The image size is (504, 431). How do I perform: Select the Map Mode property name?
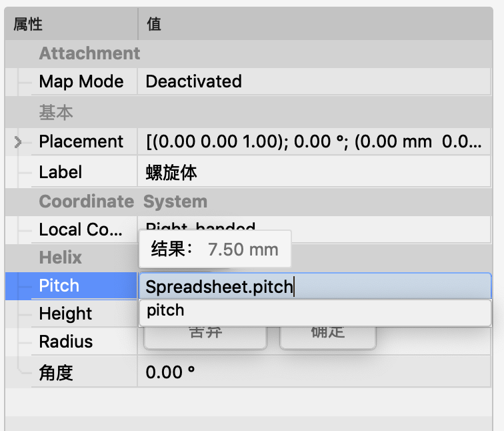pyautogui.click(x=81, y=81)
